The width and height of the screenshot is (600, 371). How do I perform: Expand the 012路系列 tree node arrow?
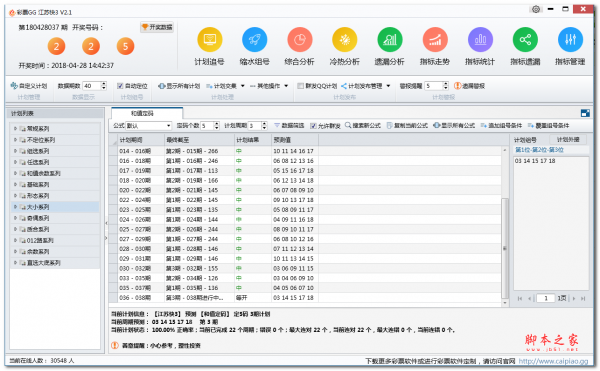[15, 240]
